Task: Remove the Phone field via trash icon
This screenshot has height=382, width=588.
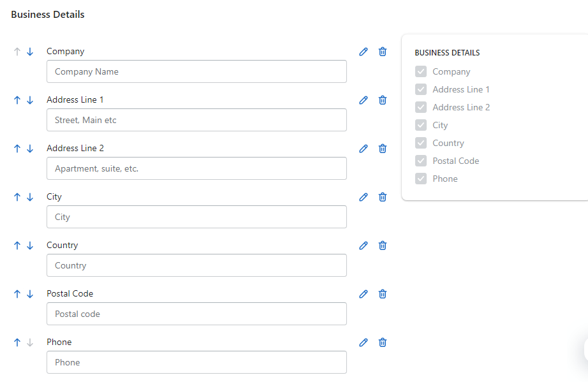Action: (x=383, y=342)
